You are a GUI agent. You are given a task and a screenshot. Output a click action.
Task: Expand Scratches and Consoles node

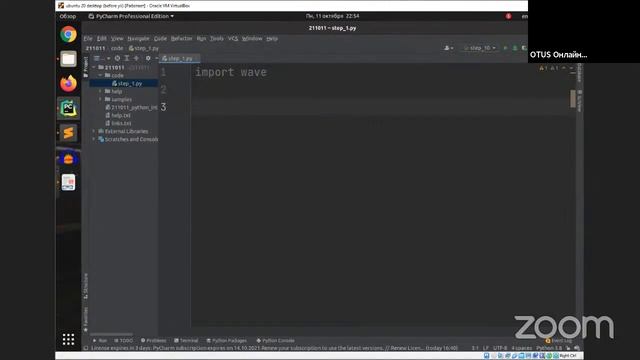point(94,139)
